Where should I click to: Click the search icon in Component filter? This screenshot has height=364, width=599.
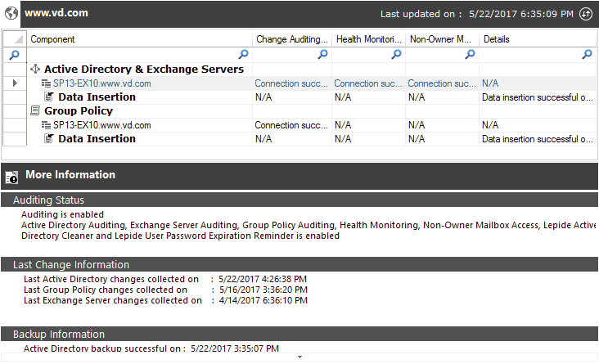pos(243,54)
